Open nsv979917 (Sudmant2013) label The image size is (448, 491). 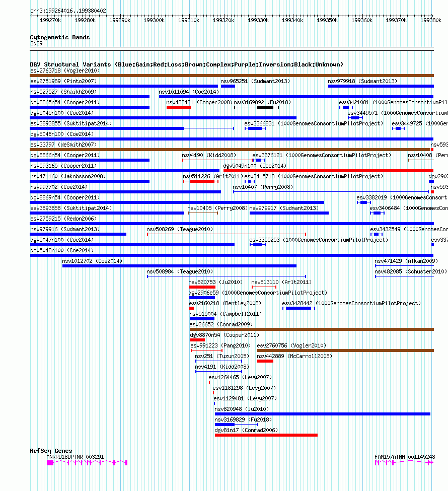[284, 208]
